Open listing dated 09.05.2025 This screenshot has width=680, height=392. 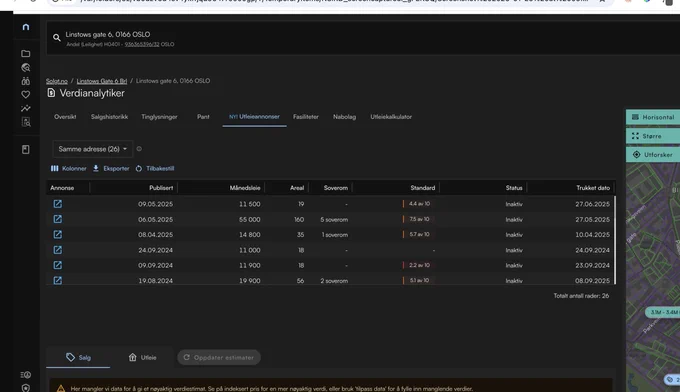coord(58,204)
